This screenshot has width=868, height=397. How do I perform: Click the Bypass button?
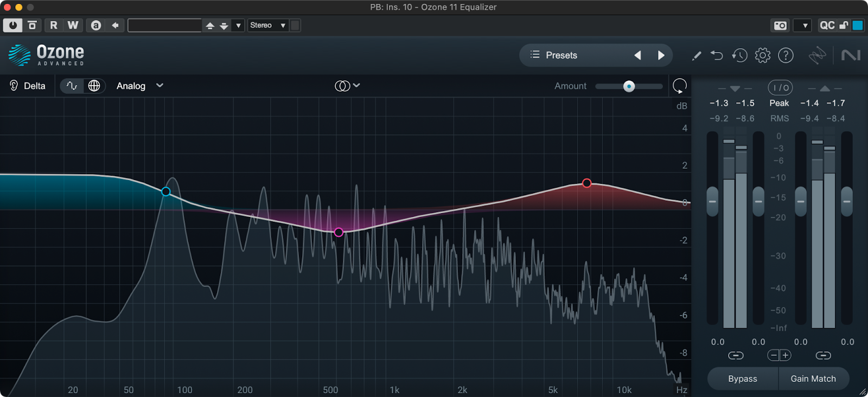pos(742,379)
